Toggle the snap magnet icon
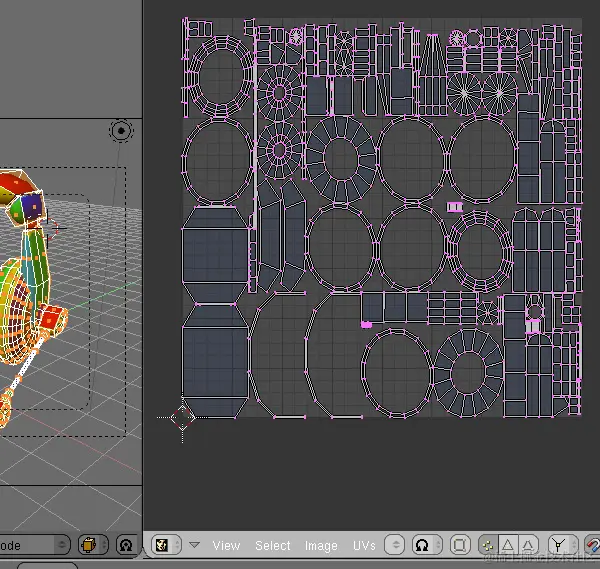Screen dimensions: 600x569 (x=592, y=545)
